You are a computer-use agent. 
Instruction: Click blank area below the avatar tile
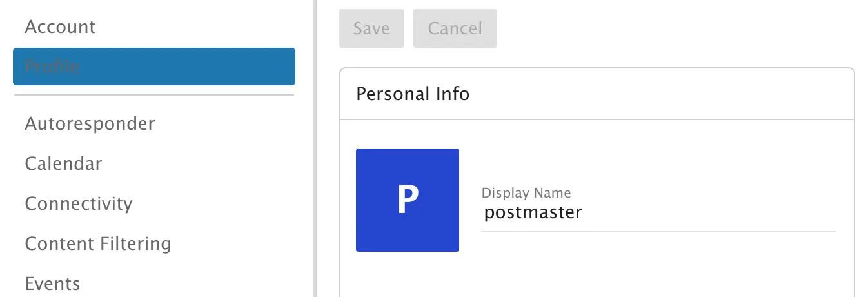408,274
